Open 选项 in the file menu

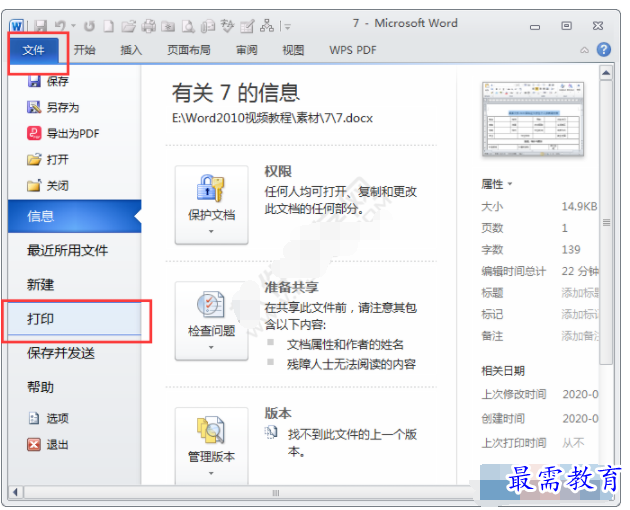tap(48, 418)
